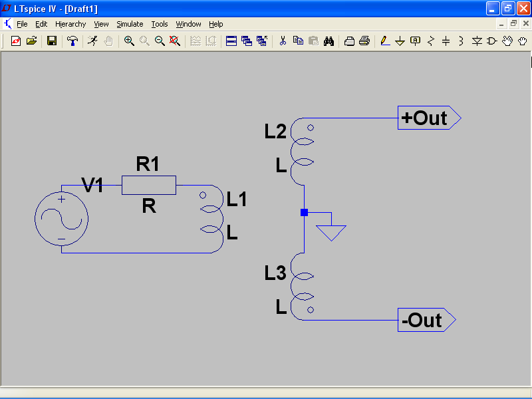Viewport: 532px width, 399px height.
Task: Open Control Panel hammer icon
Action: click(x=72, y=41)
